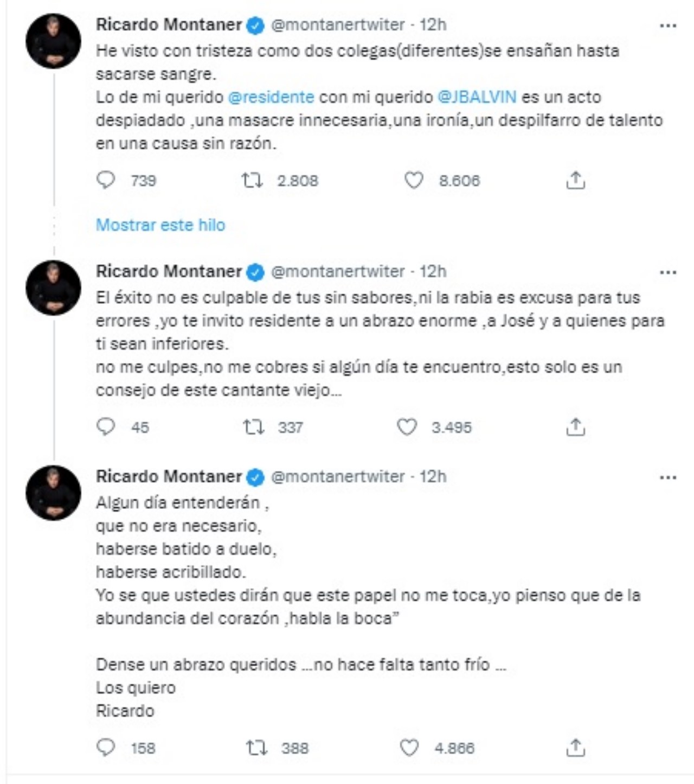This screenshot has width=694, height=784.
Task: Like the tweet with 8.606 likes
Action: pos(414,180)
